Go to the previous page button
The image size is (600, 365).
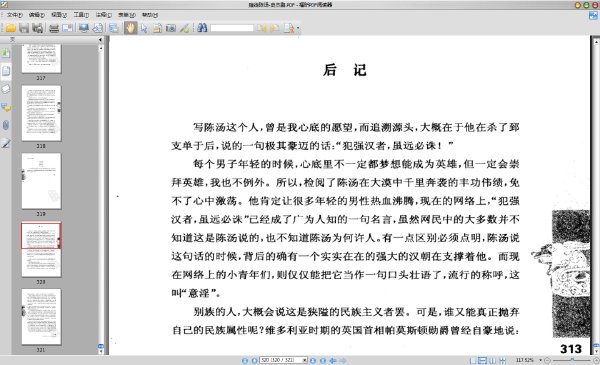[x=254, y=360]
